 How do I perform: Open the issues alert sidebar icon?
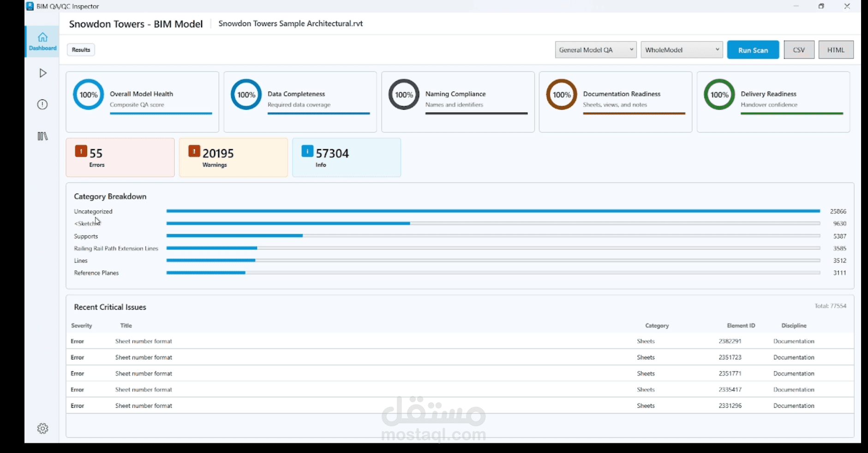tap(42, 105)
